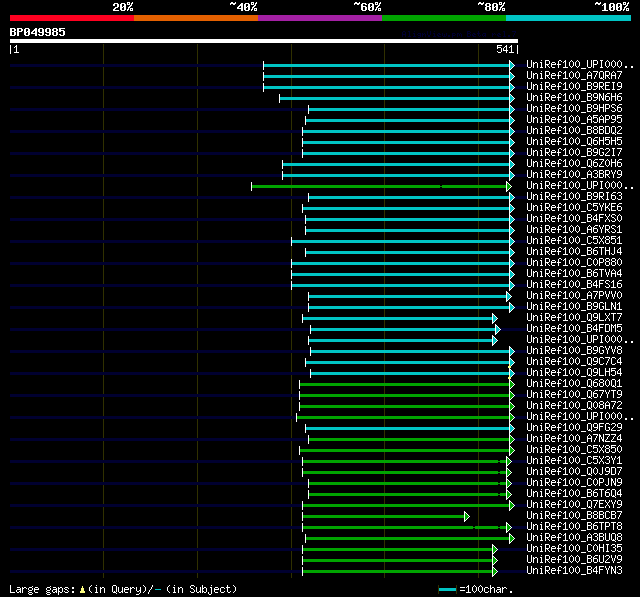Select the UniRef100_A3BUQ8 label
Image resolution: width=640 pixels, height=597 pixels.
tap(574, 538)
